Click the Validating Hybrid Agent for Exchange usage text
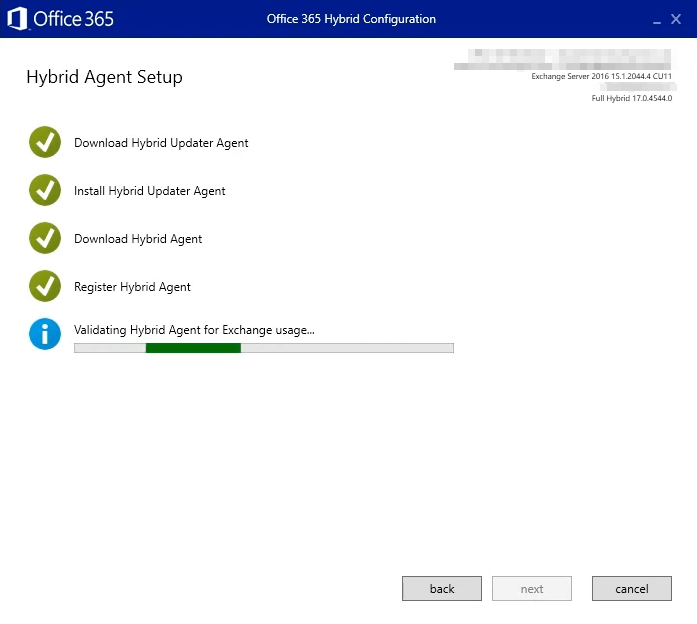The width and height of the screenshot is (697, 624). 194,330
